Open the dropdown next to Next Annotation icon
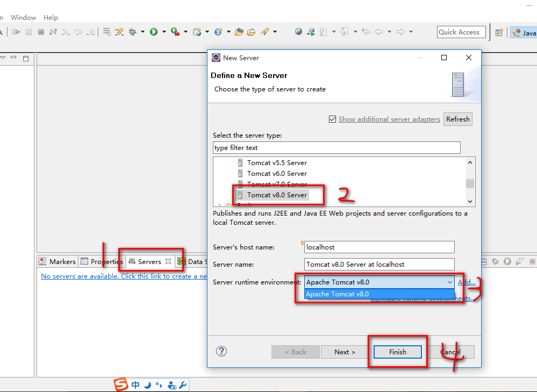537x392 pixels. (334, 32)
